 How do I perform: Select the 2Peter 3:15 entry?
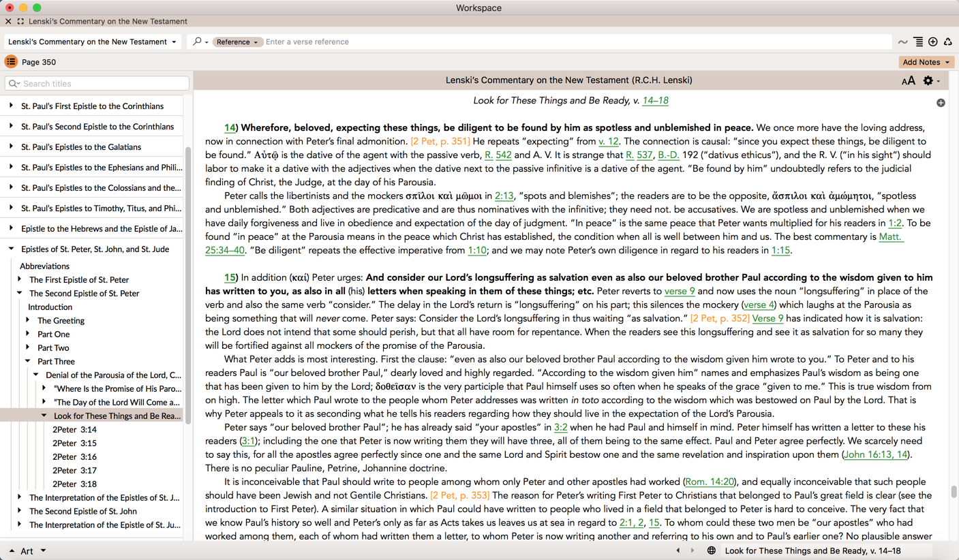coord(74,444)
